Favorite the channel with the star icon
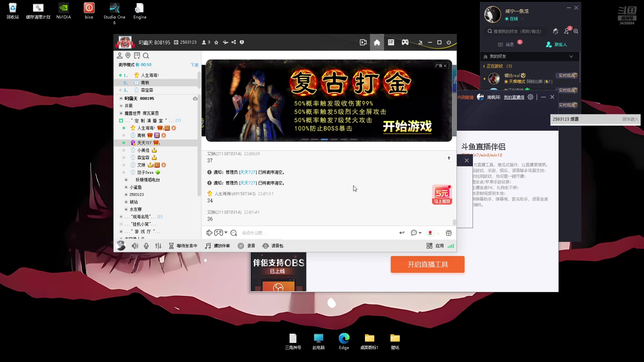644x362 pixels. (216, 42)
